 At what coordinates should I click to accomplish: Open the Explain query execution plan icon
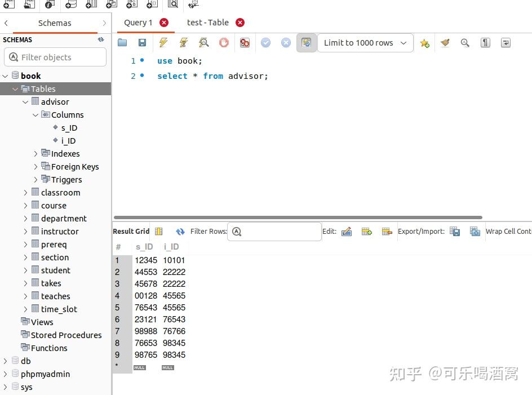(203, 42)
